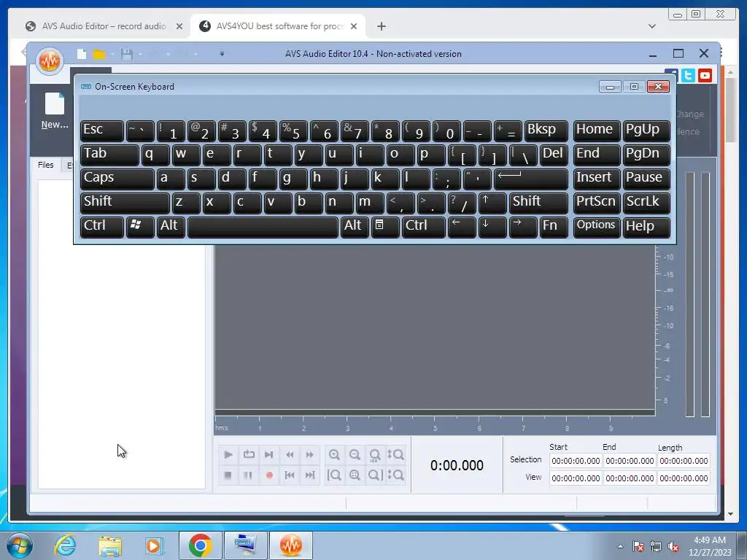747x560 pixels.
Task: Click the Vertical Zoom In icon
Action: click(x=396, y=455)
